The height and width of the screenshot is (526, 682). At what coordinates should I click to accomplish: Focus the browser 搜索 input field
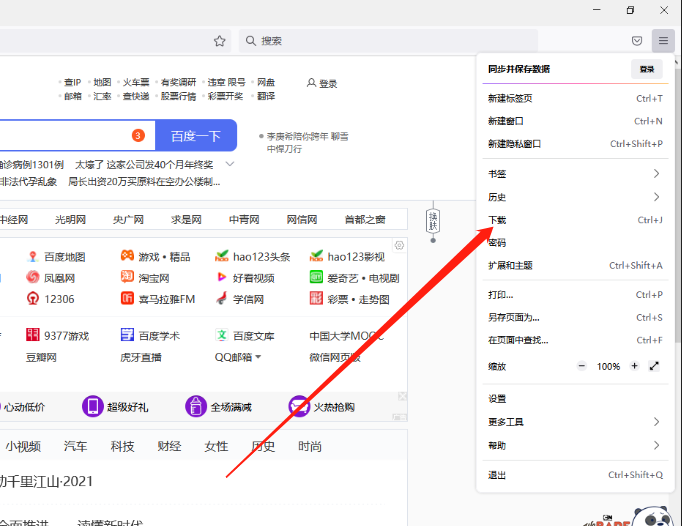coord(388,41)
